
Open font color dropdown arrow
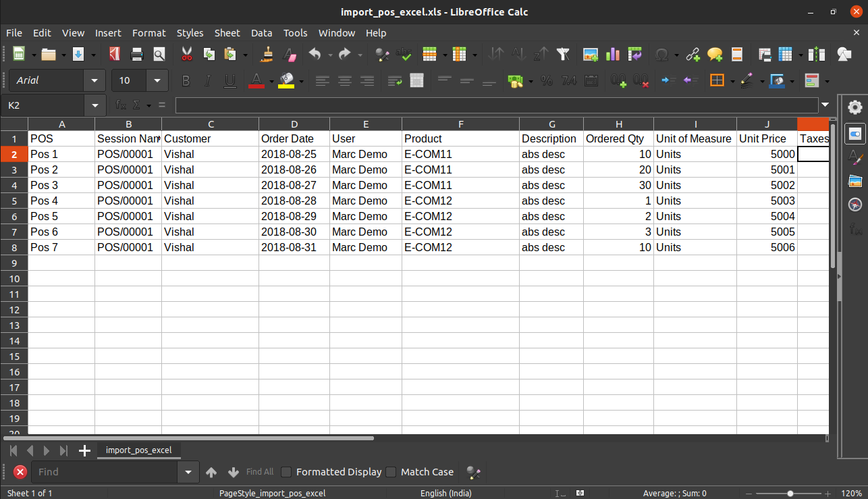tap(271, 81)
